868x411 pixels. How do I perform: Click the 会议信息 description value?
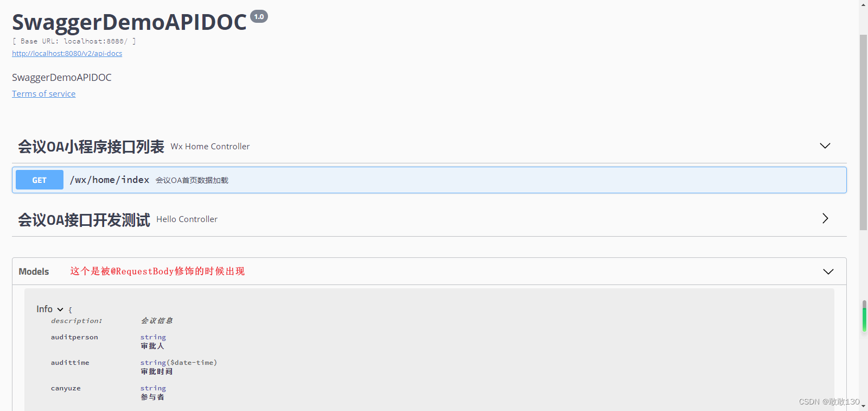point(157,321)
